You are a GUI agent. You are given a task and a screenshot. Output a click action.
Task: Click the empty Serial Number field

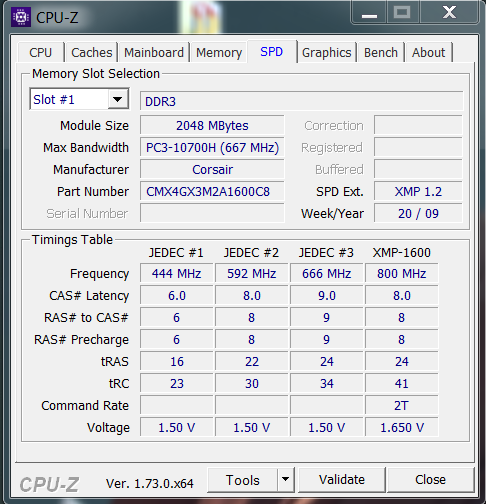(212, 213)
